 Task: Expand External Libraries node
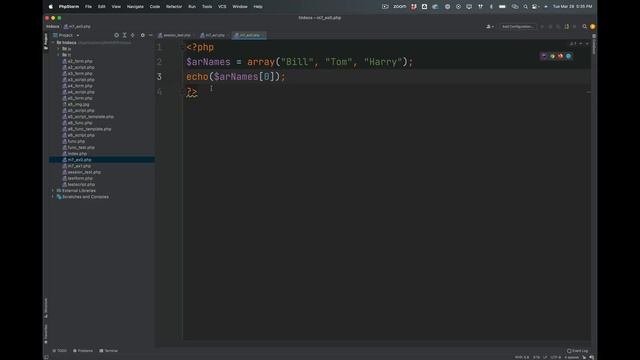[53, 191]
